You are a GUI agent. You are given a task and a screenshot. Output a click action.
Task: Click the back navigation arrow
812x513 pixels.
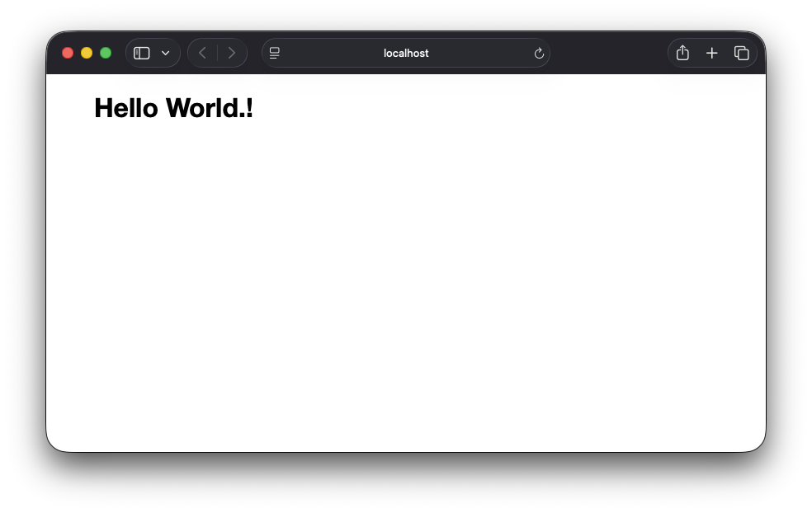pyautogui.click(x=202, y=52)
